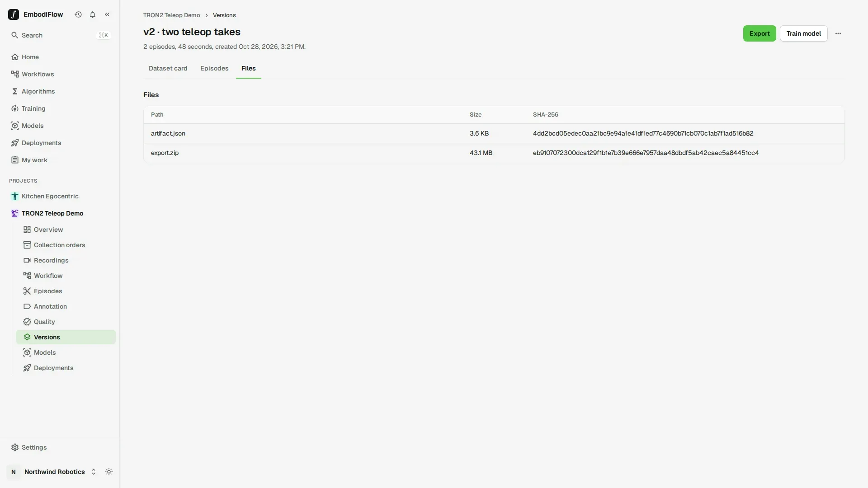Open My work page
This screenshot has height=488, width=868.
[60, 160]
